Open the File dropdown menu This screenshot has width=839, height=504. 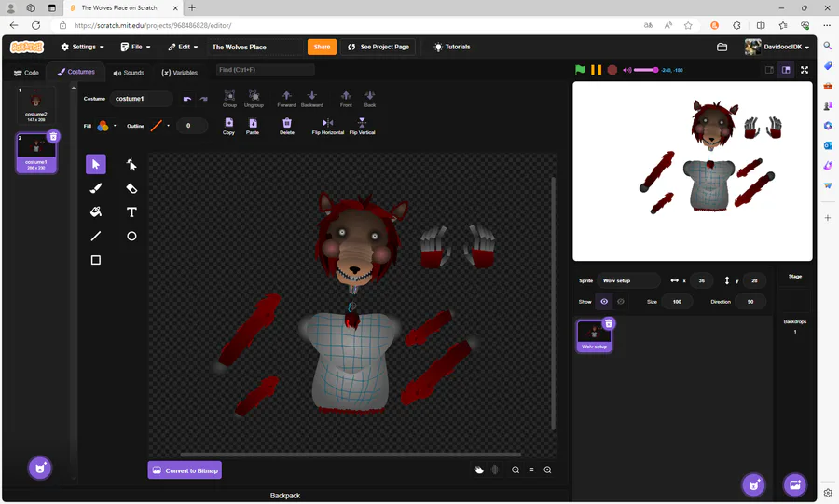click(135, 47)
